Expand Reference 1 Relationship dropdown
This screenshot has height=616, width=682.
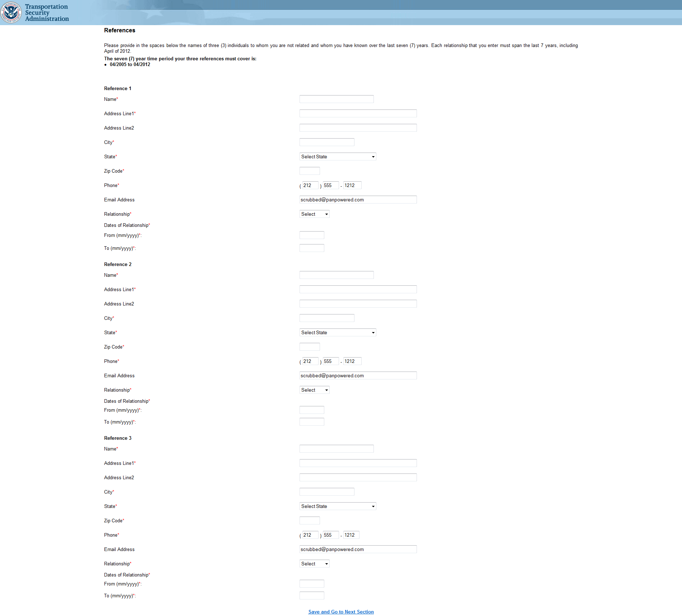314,214
